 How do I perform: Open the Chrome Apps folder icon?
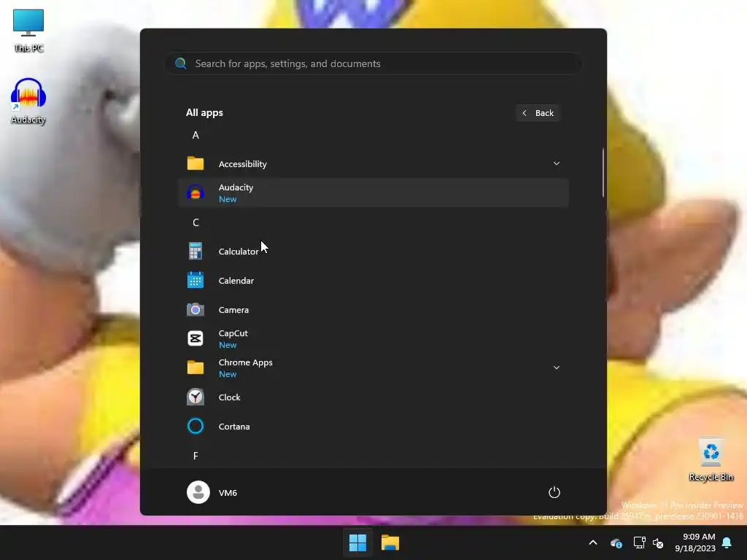point(196,367)
